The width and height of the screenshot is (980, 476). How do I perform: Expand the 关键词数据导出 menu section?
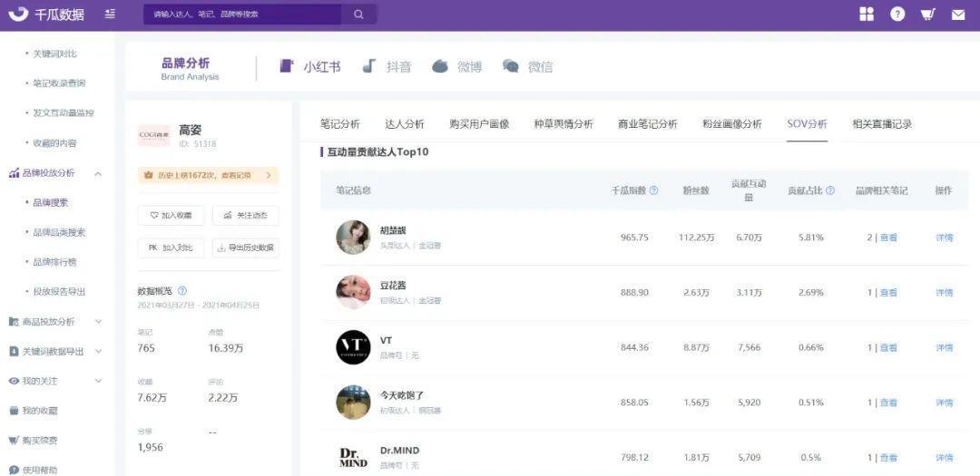98,351
